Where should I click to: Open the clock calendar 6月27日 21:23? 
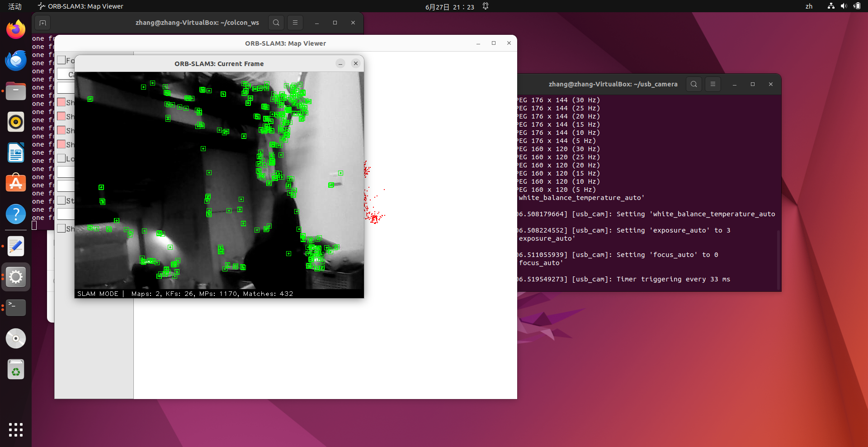click(x=450, y=7)
